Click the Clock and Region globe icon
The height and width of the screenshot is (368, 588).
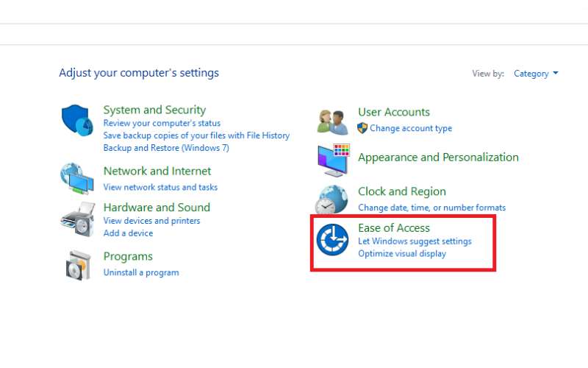[x=331, y=199]
